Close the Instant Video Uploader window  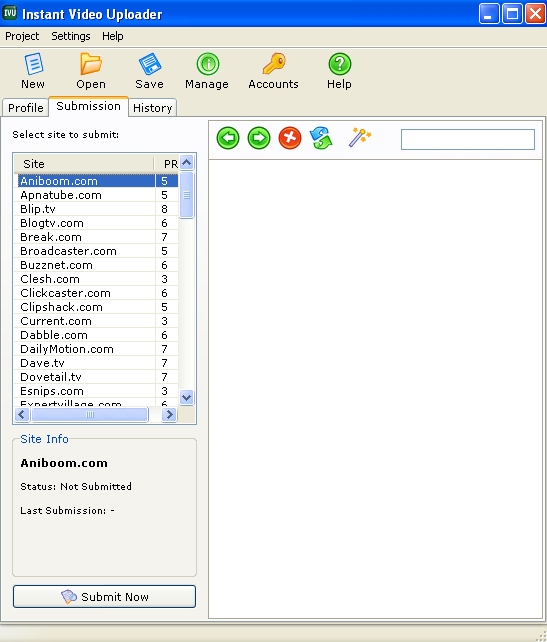point(535,14)
